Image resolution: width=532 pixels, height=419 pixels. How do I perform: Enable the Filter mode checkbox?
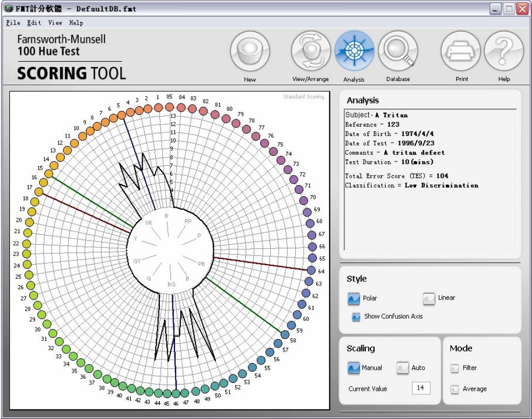(455, 368)
